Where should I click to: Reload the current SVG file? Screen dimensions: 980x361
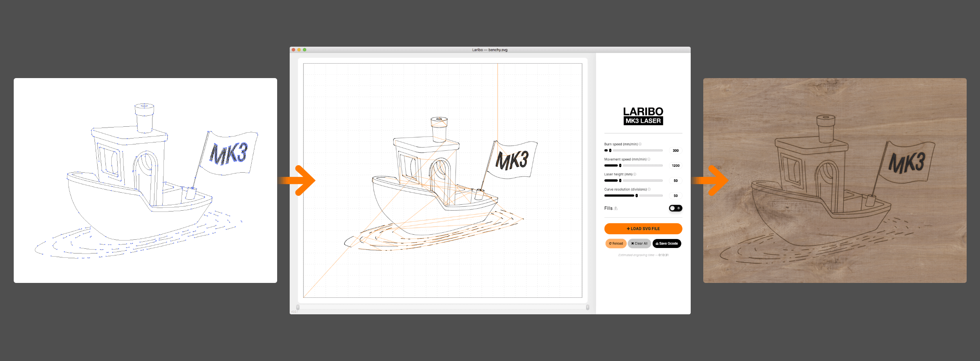[x=616, y=244]
